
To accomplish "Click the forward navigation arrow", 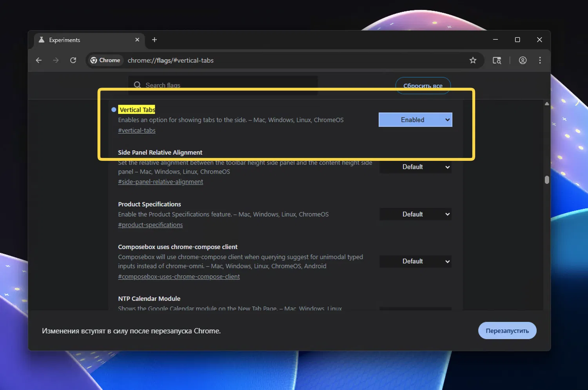I will click(x=56, y=60).
